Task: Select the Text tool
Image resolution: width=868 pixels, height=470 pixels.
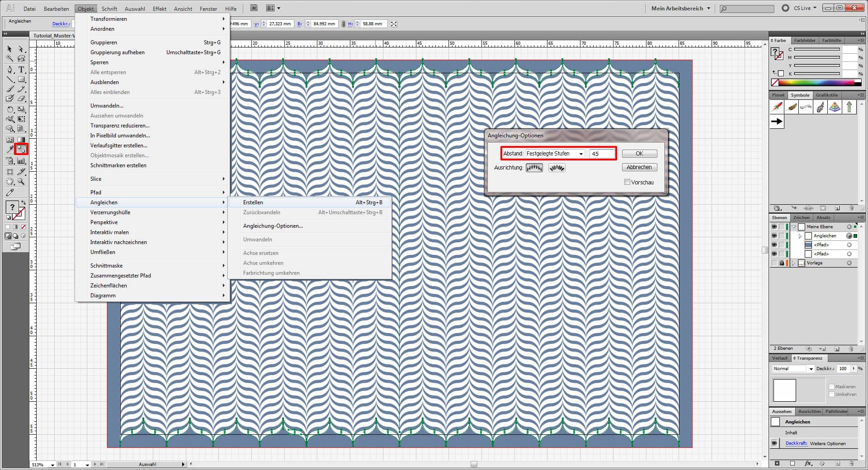Action: [21, 69]
